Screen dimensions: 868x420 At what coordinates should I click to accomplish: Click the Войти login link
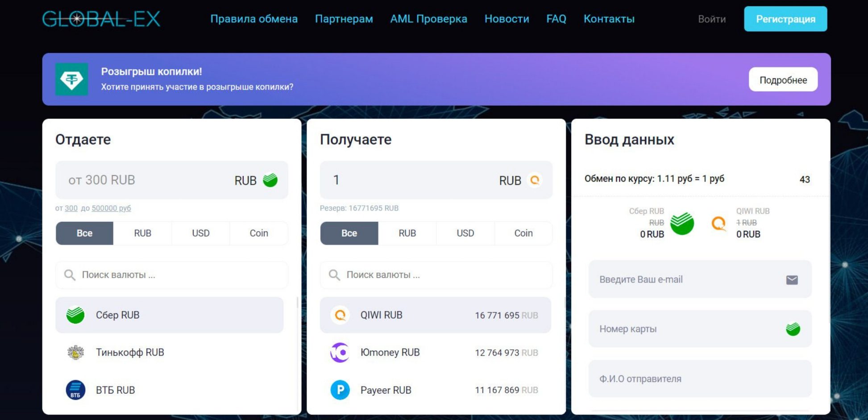coord(712,19)
